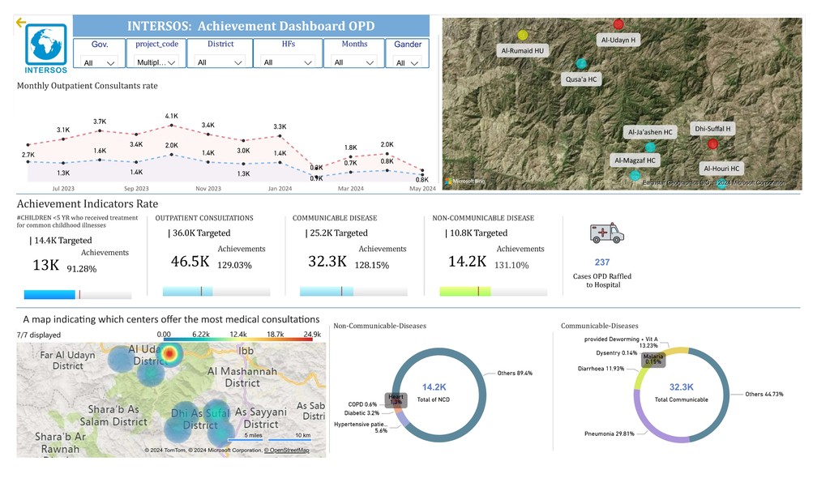Click the 91.28% achievement percentage

(x=82, y=269)
